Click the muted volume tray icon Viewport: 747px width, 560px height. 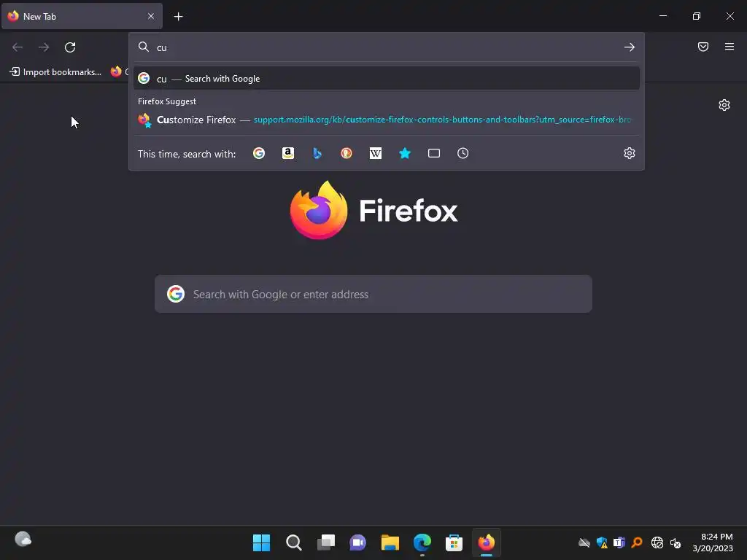(x=676, y=542)
